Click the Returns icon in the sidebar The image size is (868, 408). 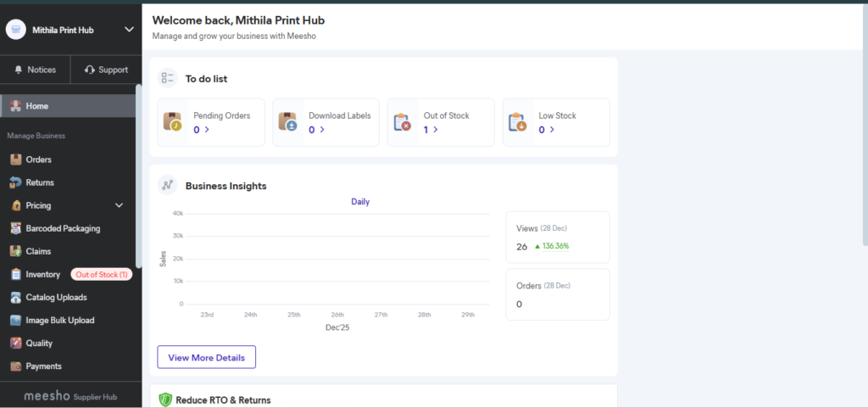click(x=15, y=182)
